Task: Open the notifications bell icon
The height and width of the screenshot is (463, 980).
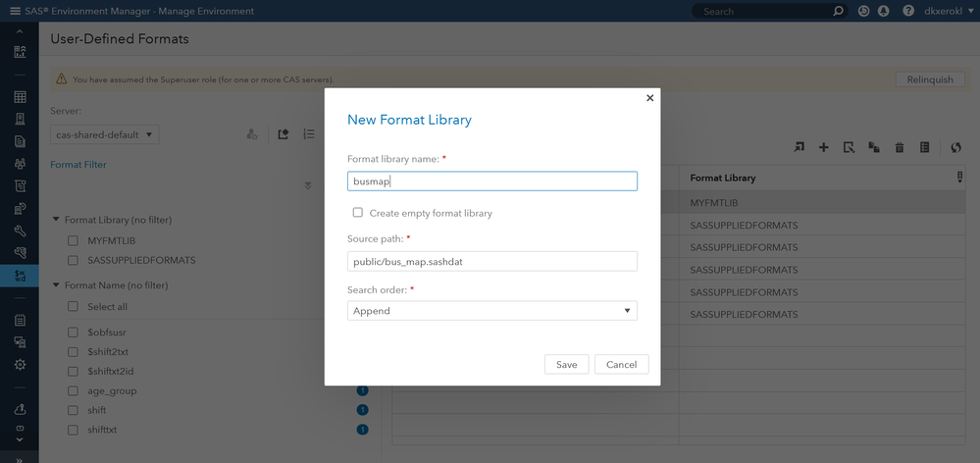Action: pyautogui.click(x=884, y=11)
